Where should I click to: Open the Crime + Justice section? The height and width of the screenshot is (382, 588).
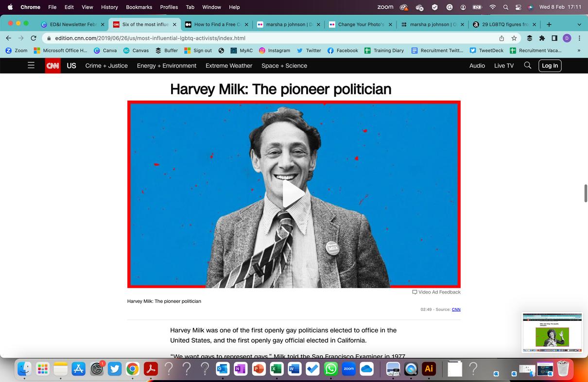[106, 66]
